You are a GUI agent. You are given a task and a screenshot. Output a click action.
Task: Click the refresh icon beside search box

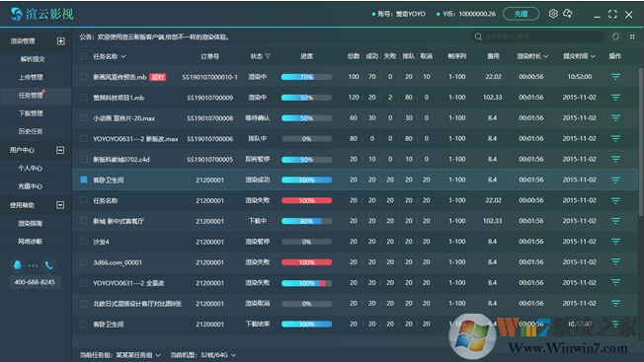click(x=615, y=36)
